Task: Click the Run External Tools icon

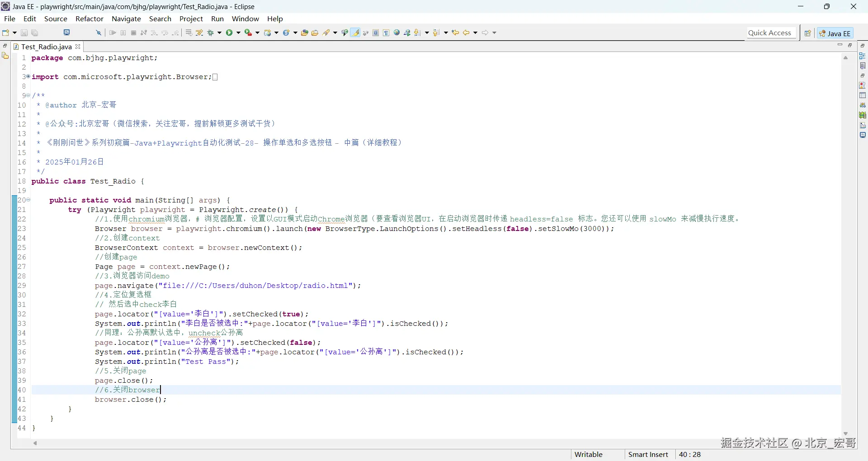Action: [x=248, y=33]
